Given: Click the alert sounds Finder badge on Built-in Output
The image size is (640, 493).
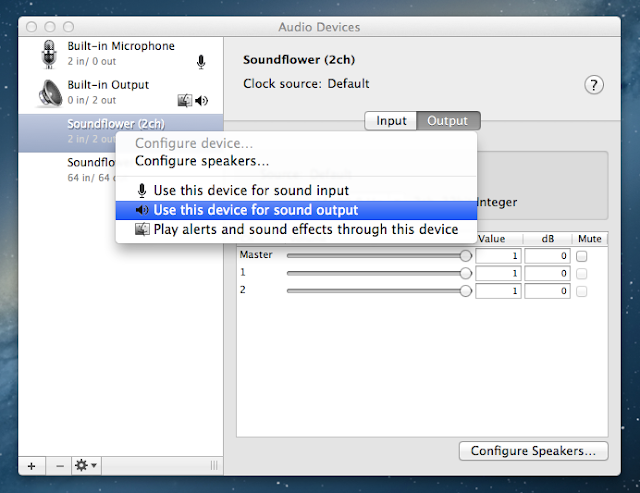Looking at the screenshot, I should tap(184, 100).
